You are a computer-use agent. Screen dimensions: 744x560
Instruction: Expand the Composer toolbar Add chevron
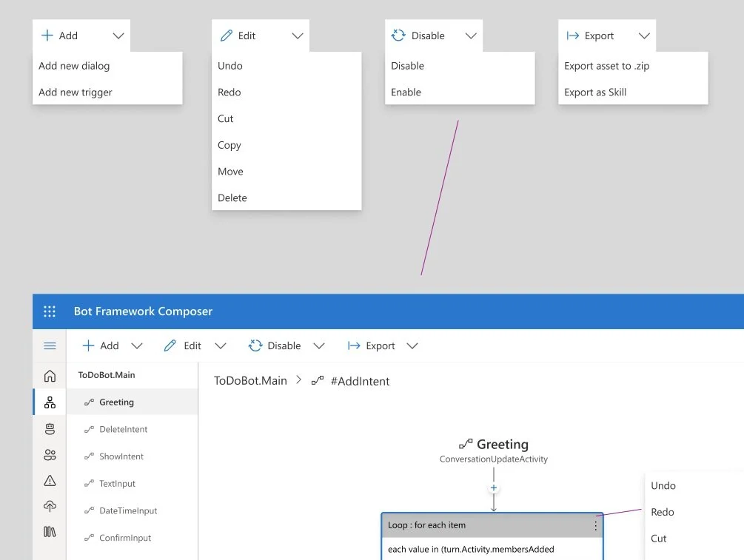pos(137,345)
